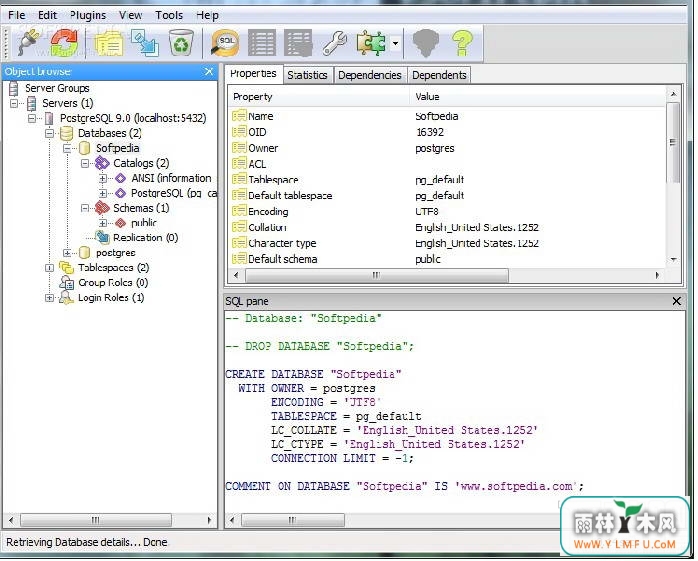Click Object browser horizontal scrollbar thumb
This screenshot has height=561, width=698.
96,520
